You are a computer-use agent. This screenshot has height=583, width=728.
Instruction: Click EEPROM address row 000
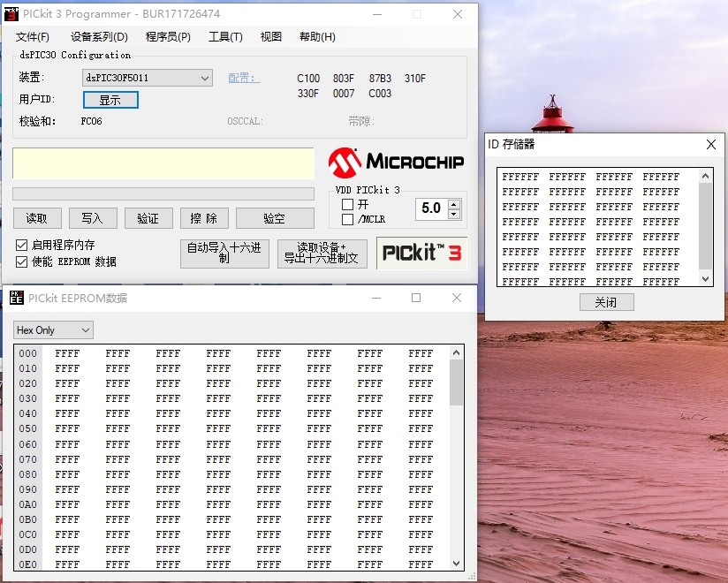click(28, 353)
